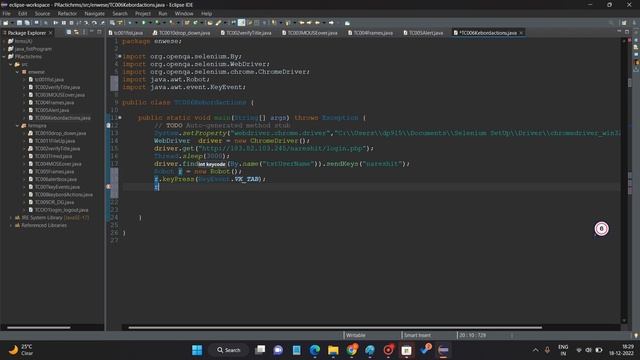Toggle the fold marker on the main method

[x=120, y=118]
